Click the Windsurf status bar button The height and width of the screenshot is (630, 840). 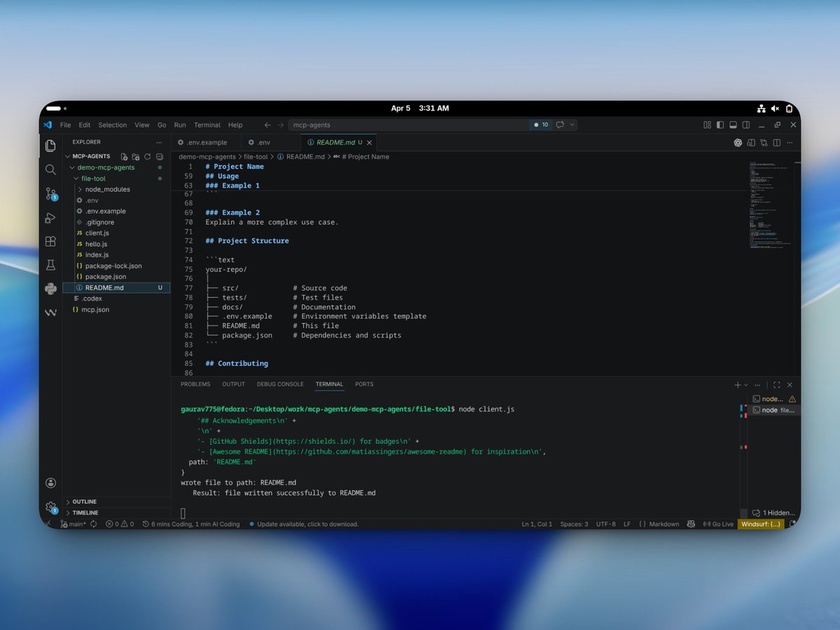pos(760,524)
